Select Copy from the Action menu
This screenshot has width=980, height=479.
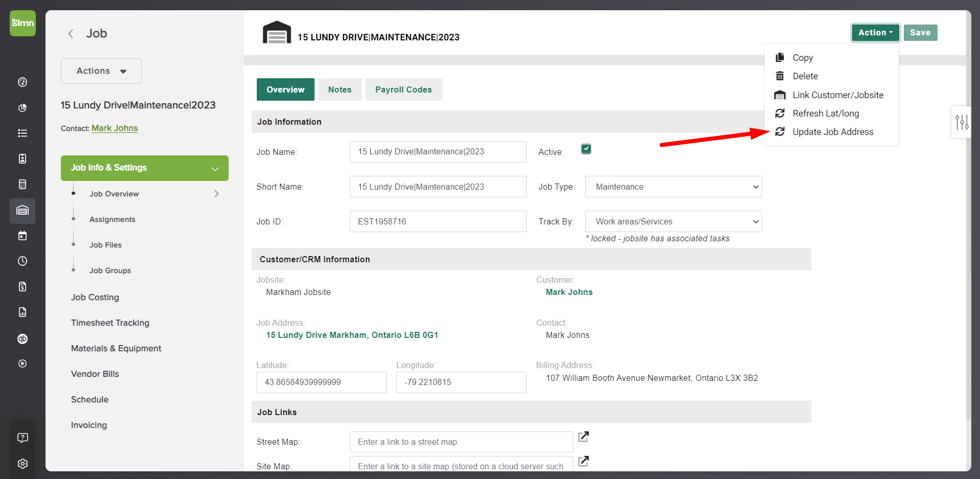pos(803,58)
